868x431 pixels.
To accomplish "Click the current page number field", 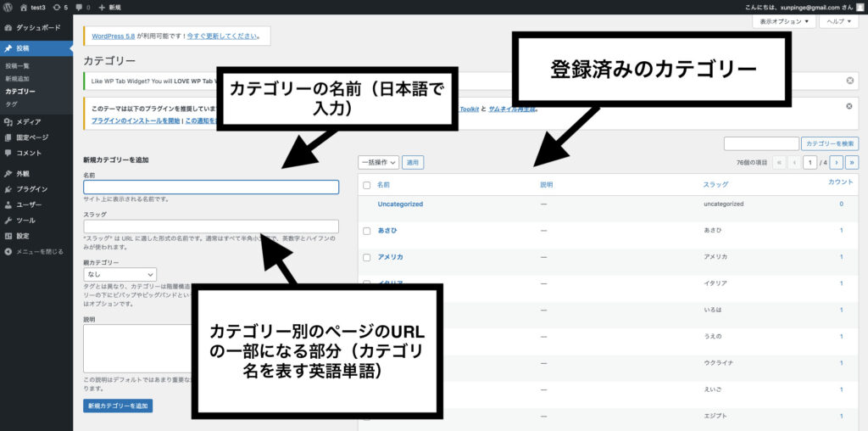I will coord(811,162).
